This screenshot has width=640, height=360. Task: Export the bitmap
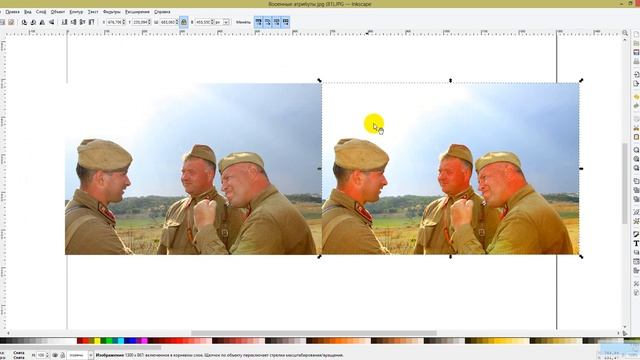pyautogui.click(x=636, y=84)
